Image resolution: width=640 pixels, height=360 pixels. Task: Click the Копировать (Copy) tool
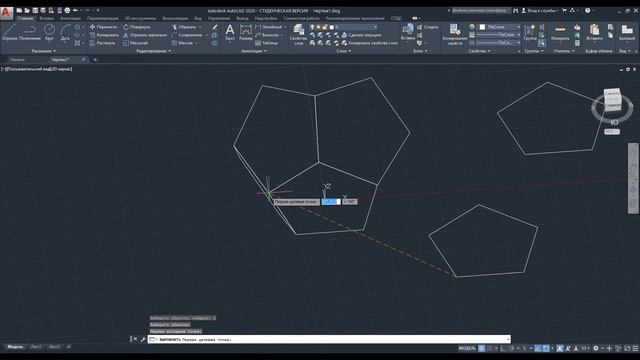pyautogui.click(x=104, y=35)
